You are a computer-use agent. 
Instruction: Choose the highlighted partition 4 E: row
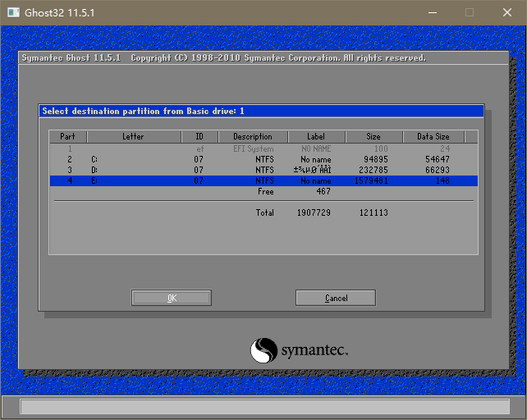point(261,180)
